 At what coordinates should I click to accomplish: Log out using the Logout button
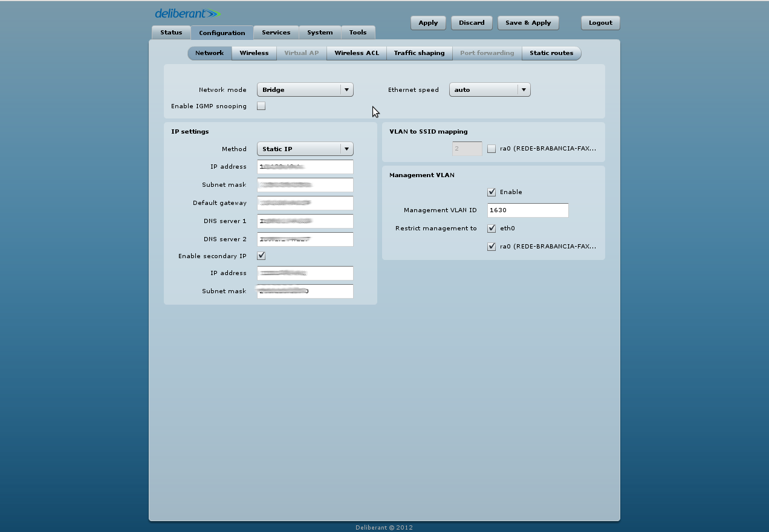pos(600,23)
